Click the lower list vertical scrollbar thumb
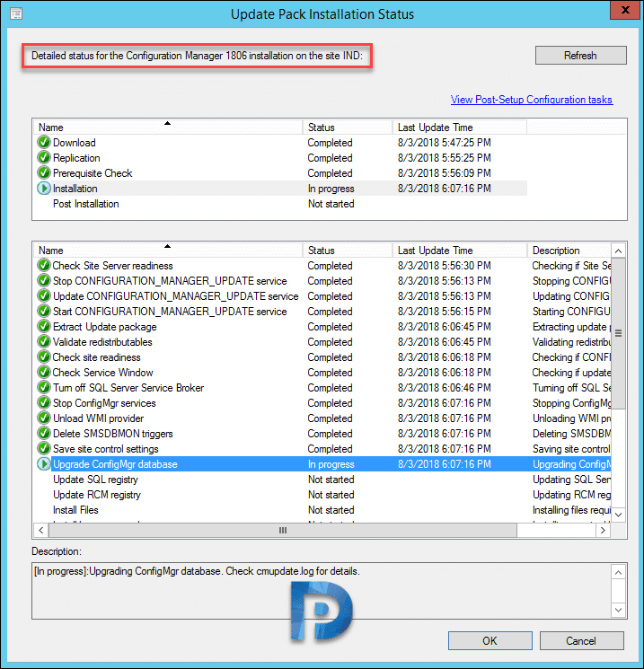 (x=618, y=333)
